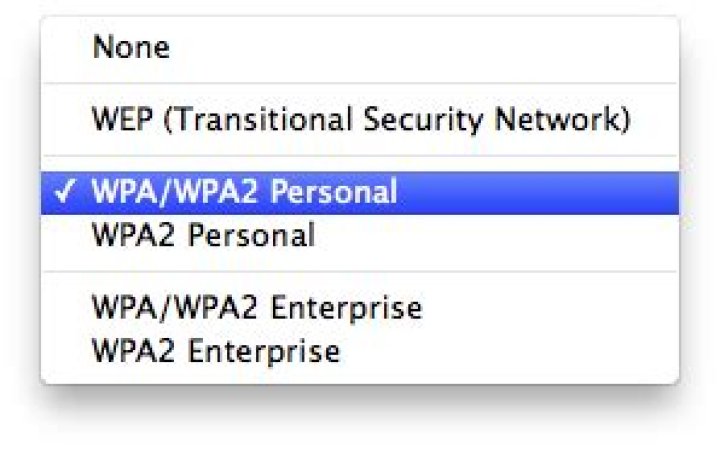Select the None security option

point(131,48)
